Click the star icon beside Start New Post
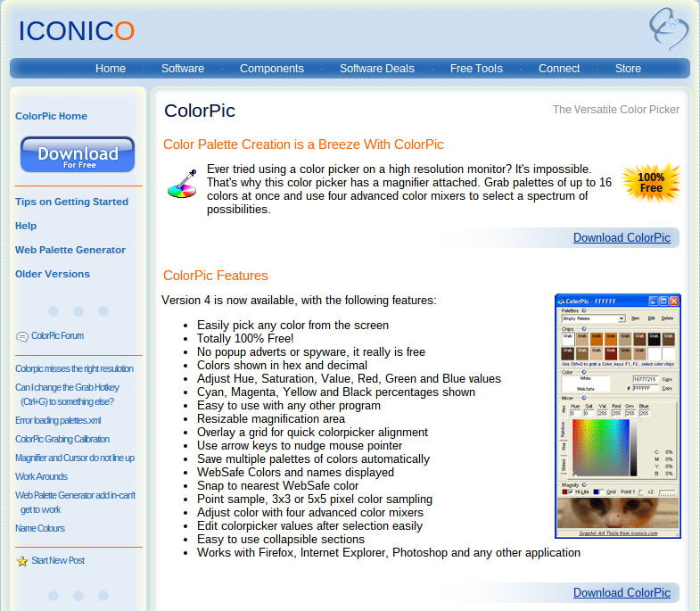This screenshot has width=700, height=611. point(22,561)
